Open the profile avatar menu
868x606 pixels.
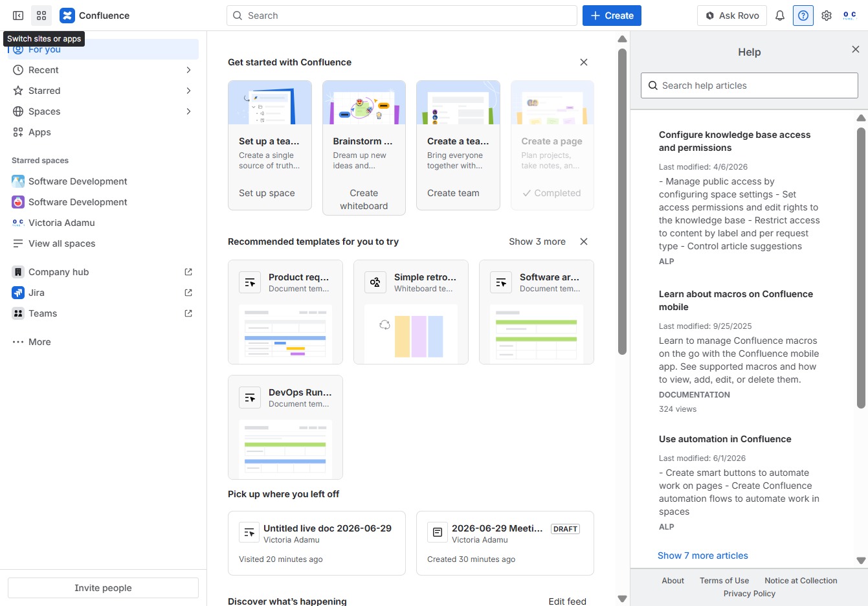850,16
